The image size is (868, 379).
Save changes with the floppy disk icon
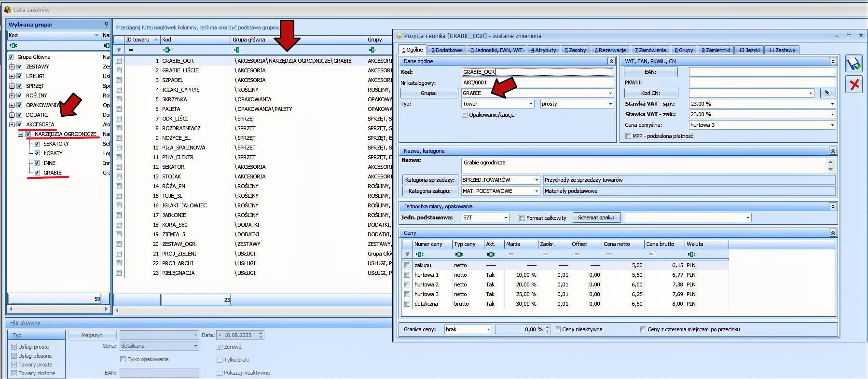[x=854, y=64]
